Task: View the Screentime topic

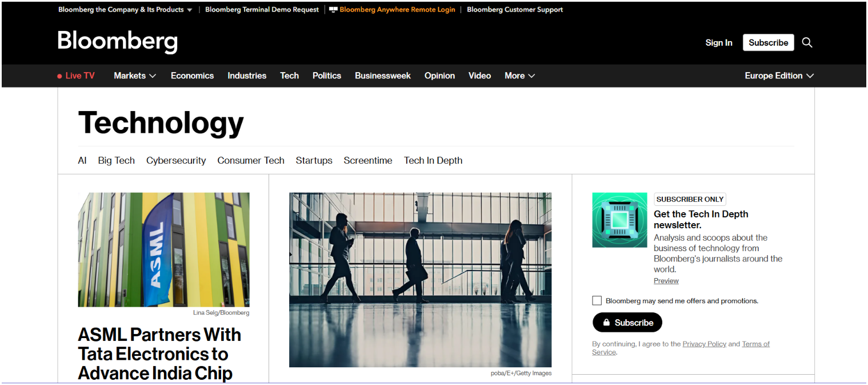Action: pyautogui.click(x=368, y=160)
